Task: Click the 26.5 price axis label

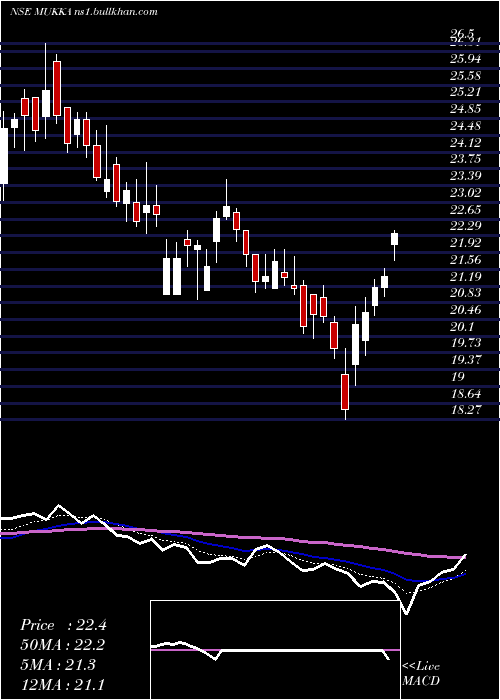Action: [462, 34]
